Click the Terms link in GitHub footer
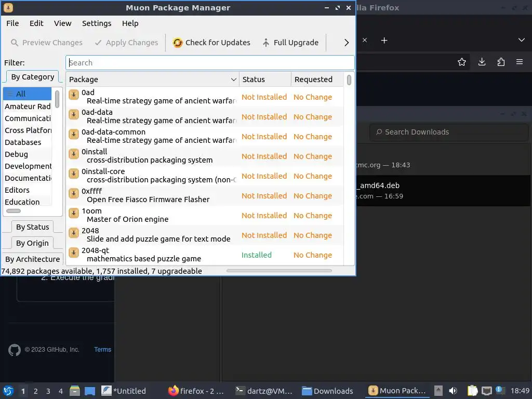This screenshot has width=532, height=399. [x=102, y=350]
